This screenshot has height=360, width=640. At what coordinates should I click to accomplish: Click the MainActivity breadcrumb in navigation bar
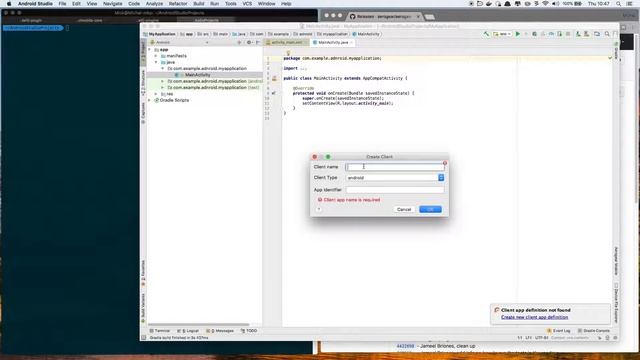366,34
